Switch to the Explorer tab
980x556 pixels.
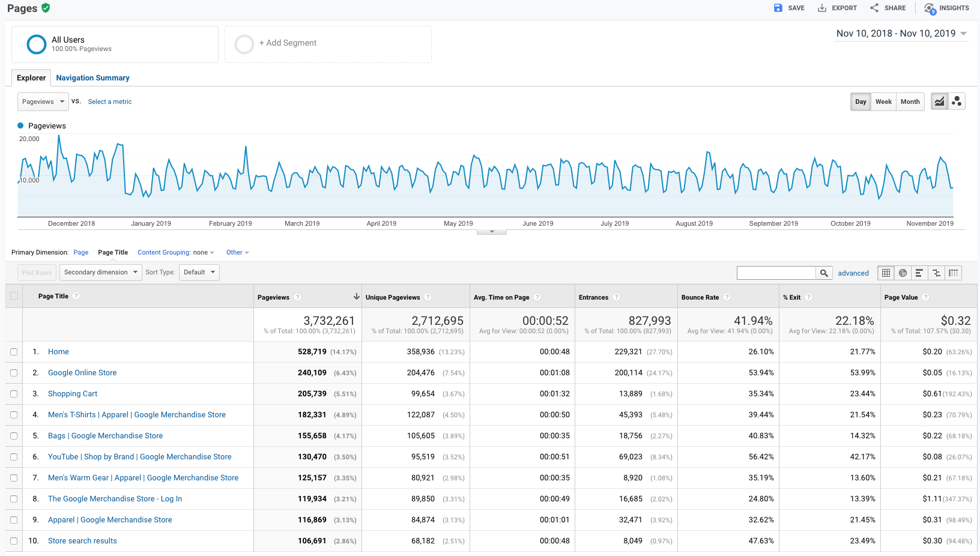coord(31,78)
